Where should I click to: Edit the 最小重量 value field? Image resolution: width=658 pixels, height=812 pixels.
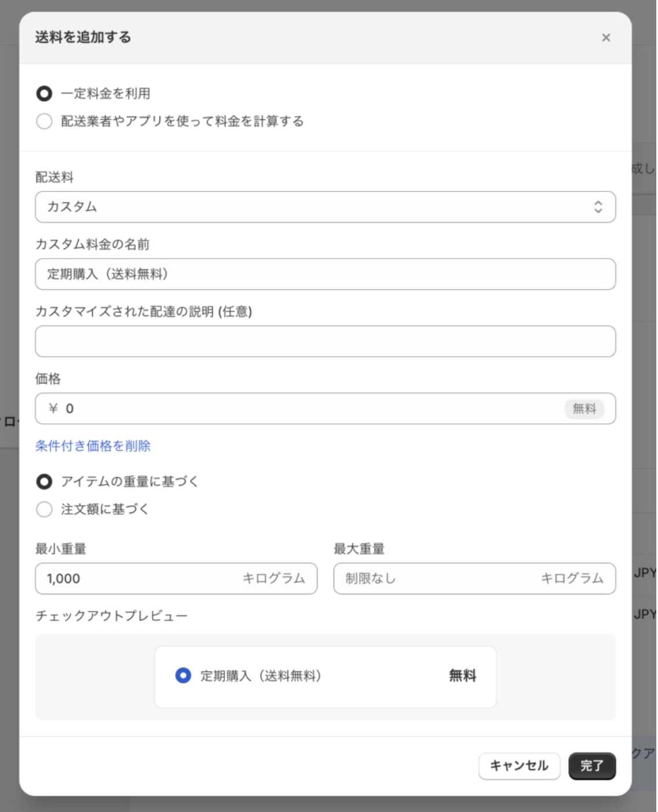(x=139, y=578)
